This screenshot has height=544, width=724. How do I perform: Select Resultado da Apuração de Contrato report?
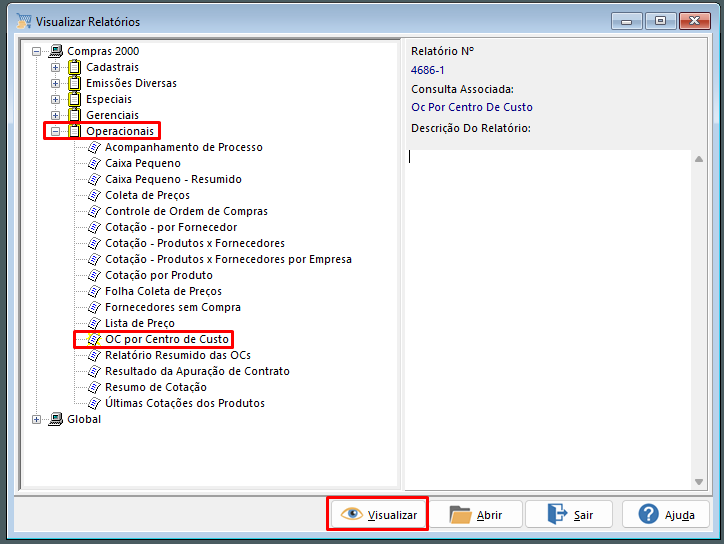pyautogui.click(x=197, y=371)
